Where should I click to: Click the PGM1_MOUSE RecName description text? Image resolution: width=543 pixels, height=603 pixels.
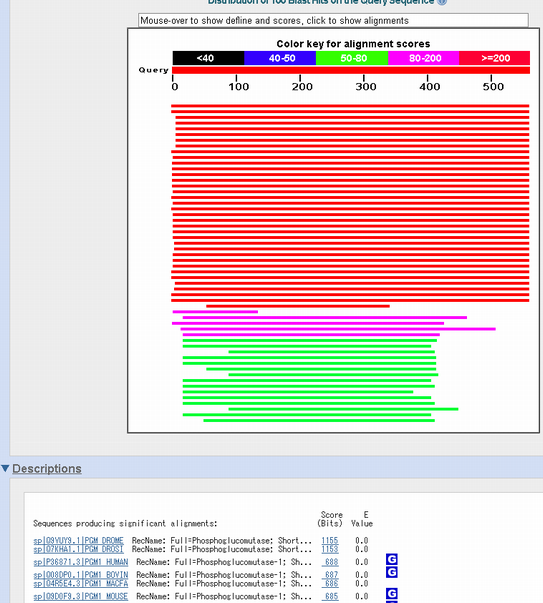pos(224,596)
